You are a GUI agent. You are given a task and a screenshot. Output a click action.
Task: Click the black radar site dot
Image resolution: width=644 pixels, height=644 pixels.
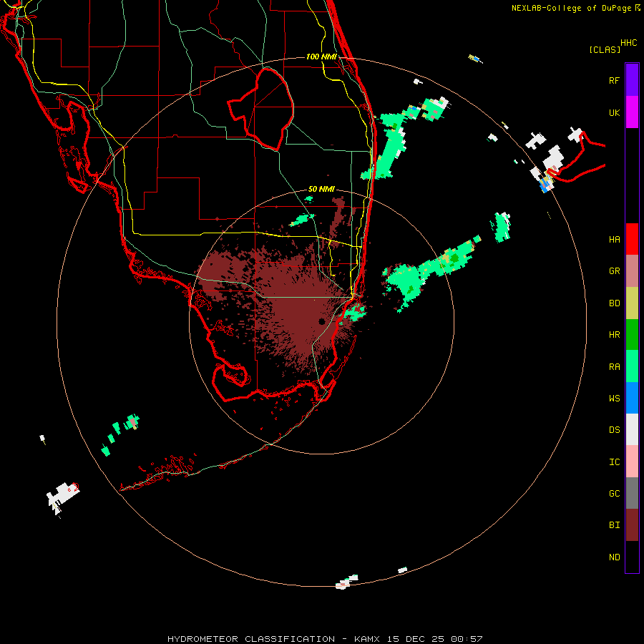coord(321,321)
